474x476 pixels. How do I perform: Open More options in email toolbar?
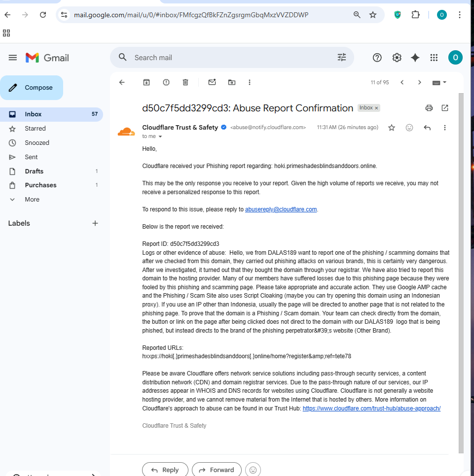coord(250,82)
